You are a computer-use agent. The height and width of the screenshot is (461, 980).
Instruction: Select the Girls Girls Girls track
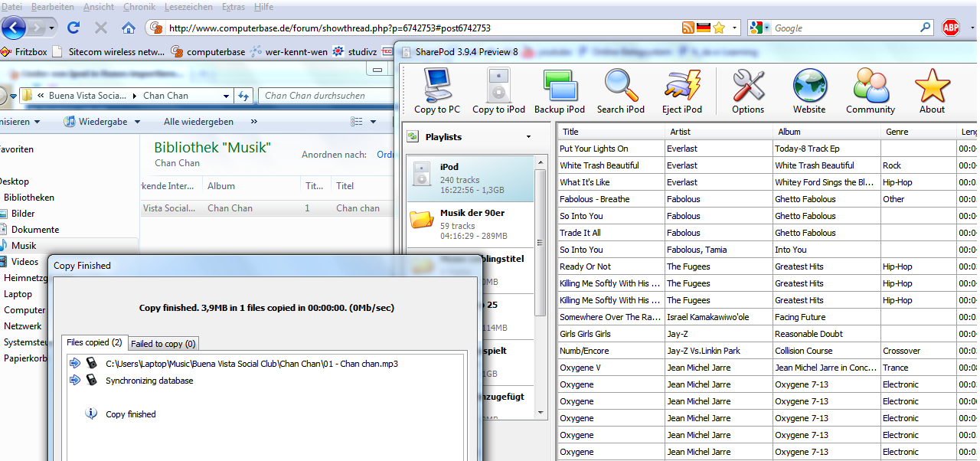tap(767, 334)
